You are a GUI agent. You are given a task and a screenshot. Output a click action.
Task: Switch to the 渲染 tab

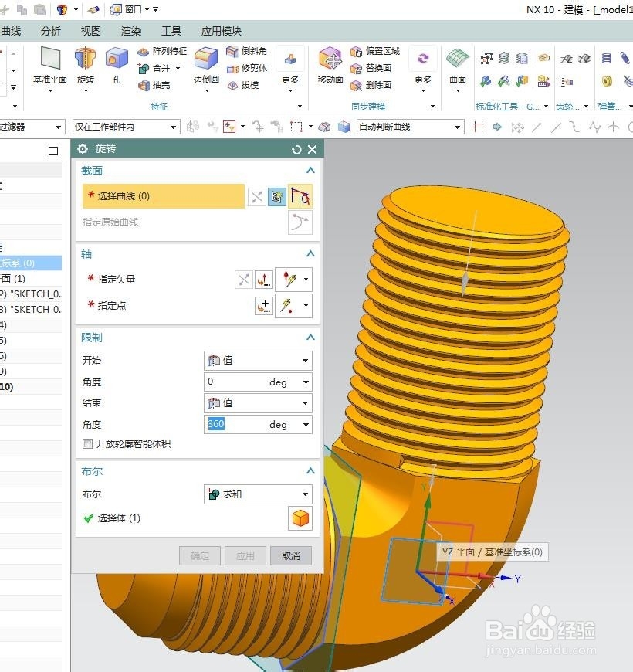[131, 31]
